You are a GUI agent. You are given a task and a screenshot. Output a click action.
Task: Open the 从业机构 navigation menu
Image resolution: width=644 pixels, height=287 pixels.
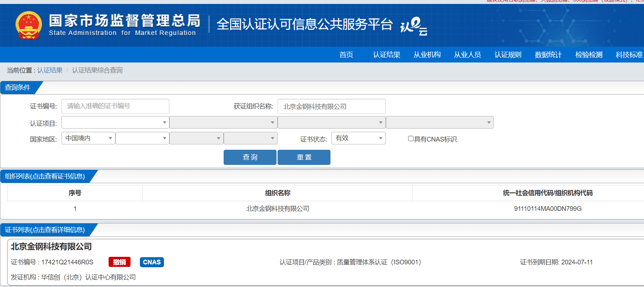(x=427, y=55)
